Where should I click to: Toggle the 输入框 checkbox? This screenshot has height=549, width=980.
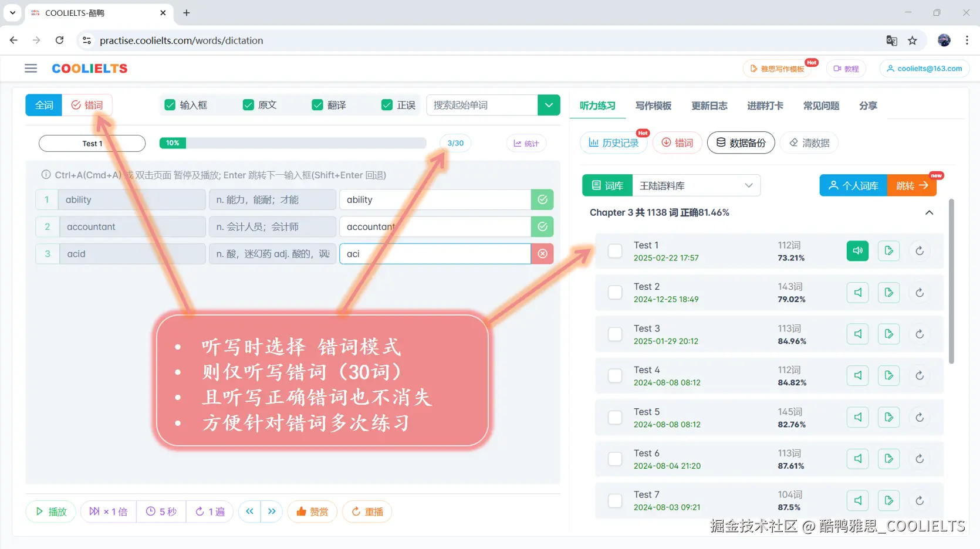click(x=170, y=105)
